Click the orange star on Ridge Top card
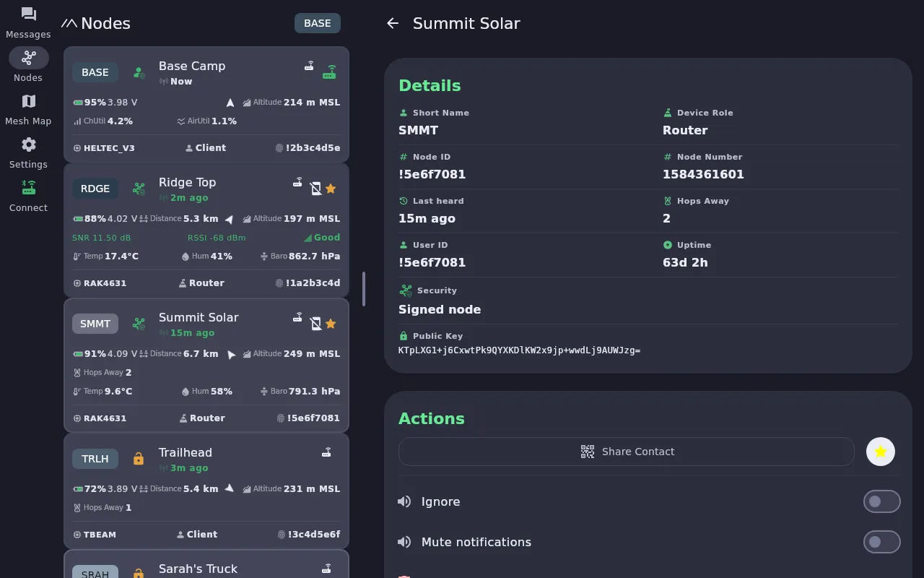The width and height of the screenshot is (924, 578). click(x=331, y=189)
